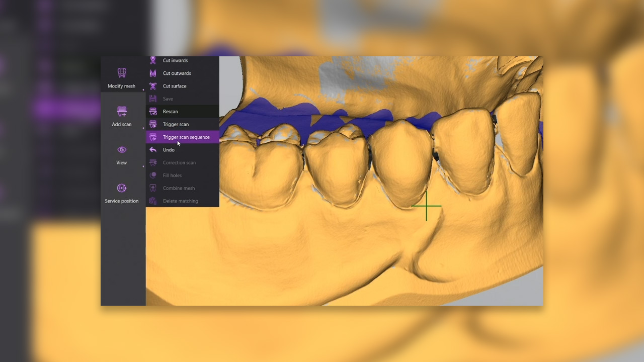Select the Service position tool
644x362 pixels.
(x=121, y=193)
